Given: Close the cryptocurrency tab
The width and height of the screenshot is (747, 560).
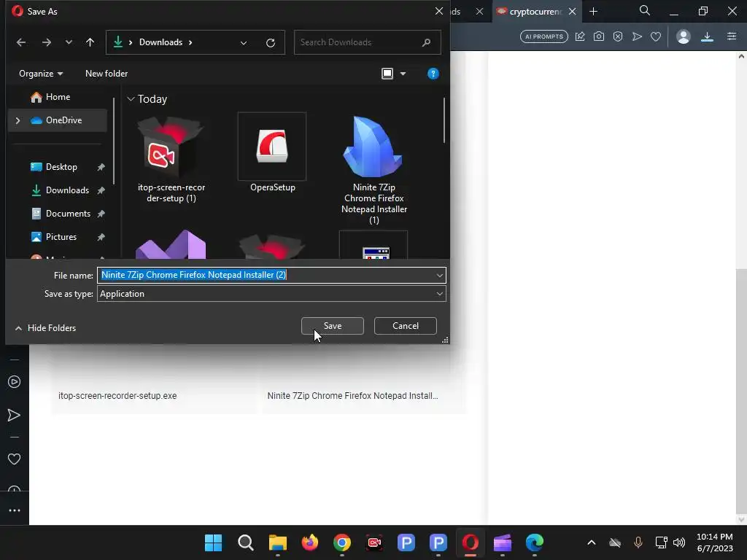Looking at the screenshot, I should tap(572, 12).
